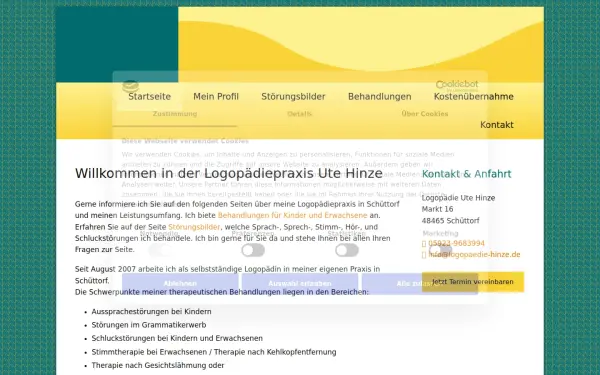Click the Auswahl erlauben button
The image size is (600, 375).
coord(300,284)
